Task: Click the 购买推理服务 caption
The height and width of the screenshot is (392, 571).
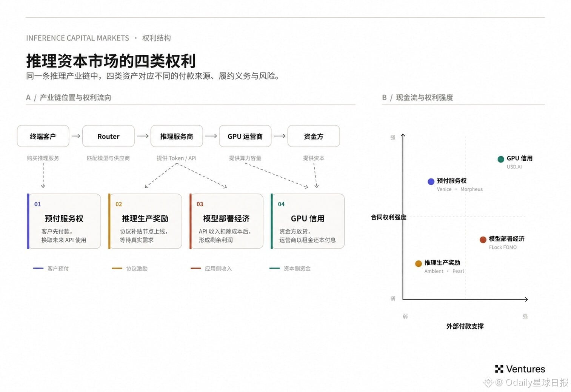Action: [x=43, y=158]
